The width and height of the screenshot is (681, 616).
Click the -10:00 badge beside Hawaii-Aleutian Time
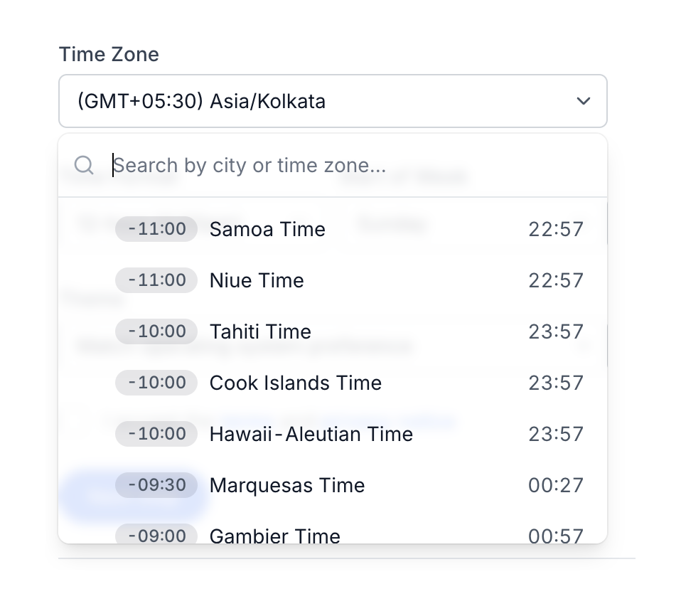pos(156,434)
